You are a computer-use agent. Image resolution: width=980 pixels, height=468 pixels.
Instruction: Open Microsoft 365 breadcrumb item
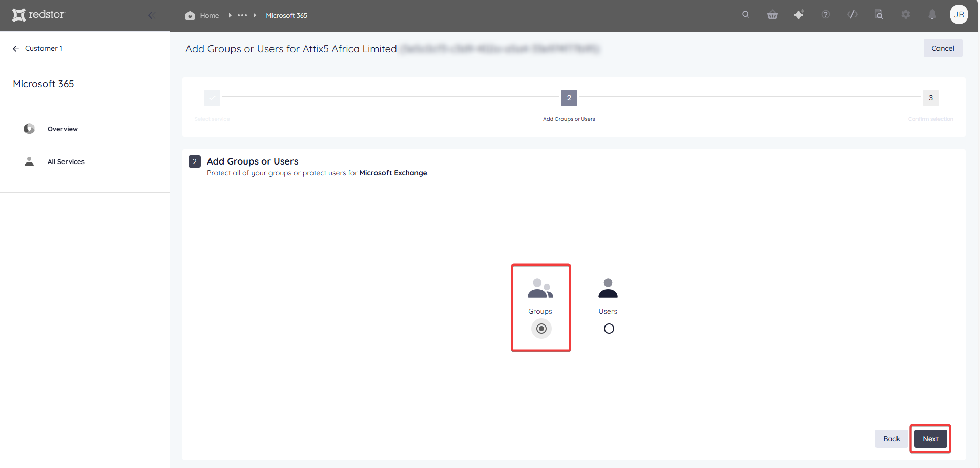click(286, 15)
